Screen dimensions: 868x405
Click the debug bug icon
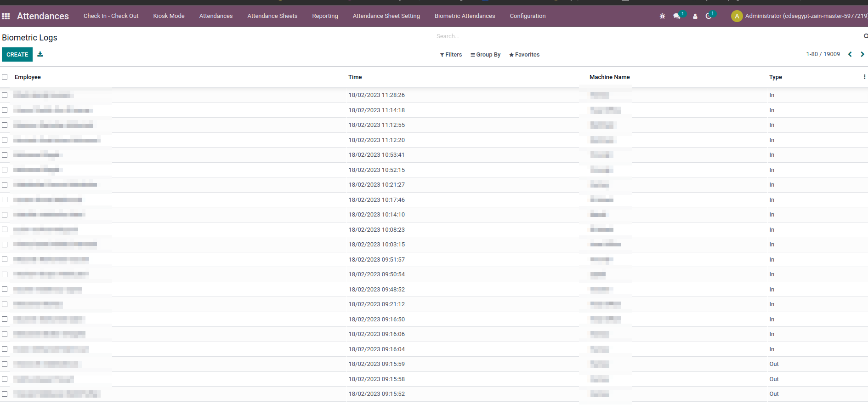(662, 16)
